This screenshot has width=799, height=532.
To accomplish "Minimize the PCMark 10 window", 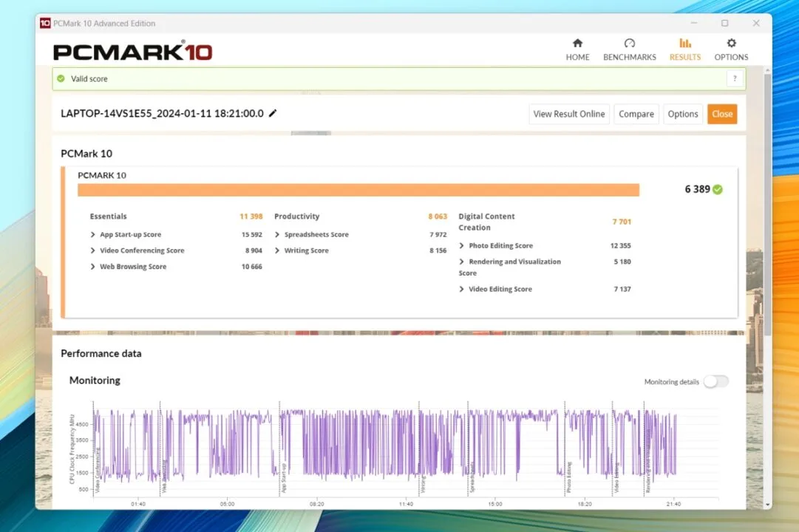I will pyautogui.click(x=694, y=23).
